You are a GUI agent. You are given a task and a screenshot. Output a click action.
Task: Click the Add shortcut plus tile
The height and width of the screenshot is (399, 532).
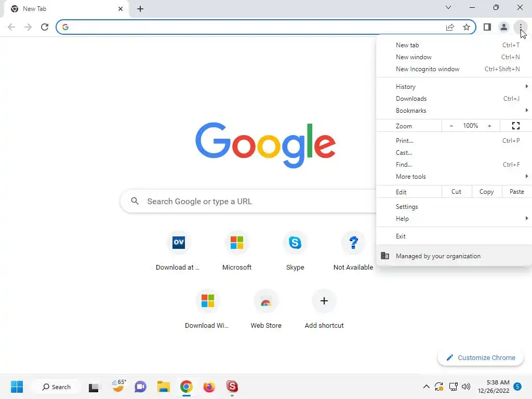click(324, 310)
